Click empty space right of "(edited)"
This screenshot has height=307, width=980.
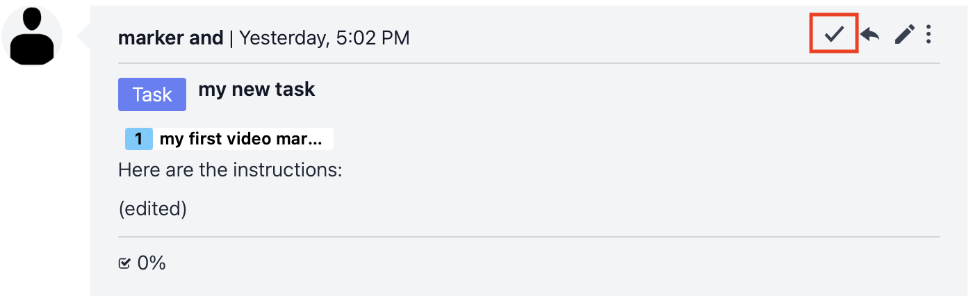pos(528,208)
